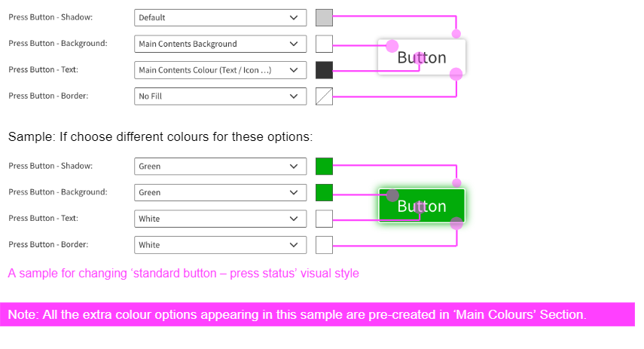Image resolution: width=644 pixels, height=349 pixels.
Task: Expand the lower Text dropdown set to White
Action: pos(220,219)
